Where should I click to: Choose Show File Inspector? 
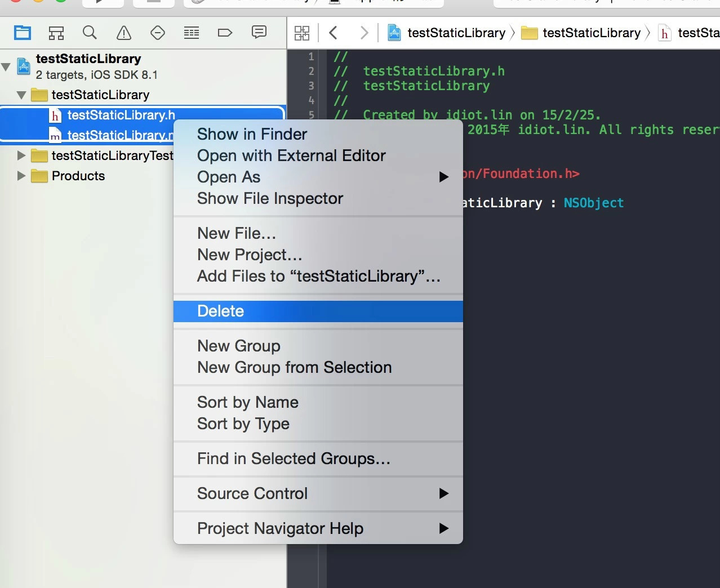click(318, 198)
